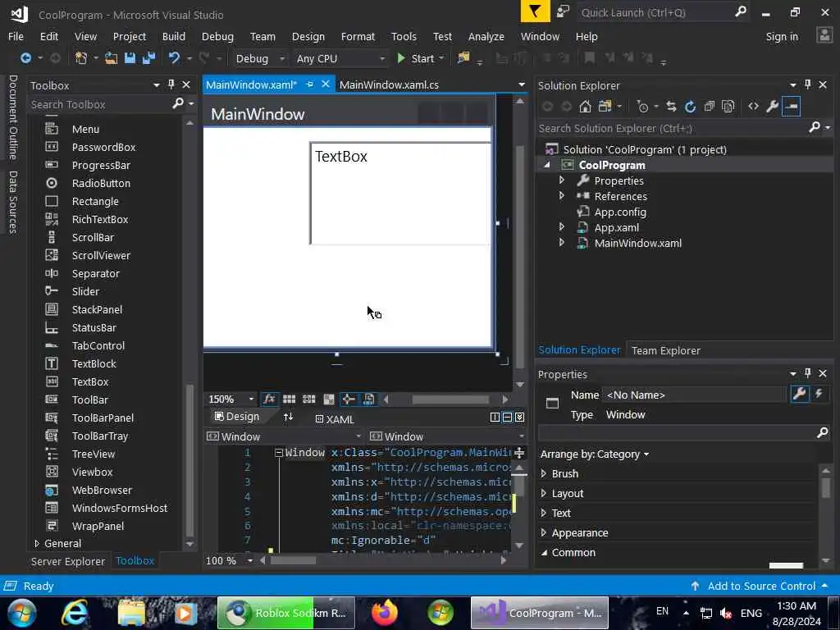
Task: Click Add to Source Control
Action: click(x=760, y=586)
